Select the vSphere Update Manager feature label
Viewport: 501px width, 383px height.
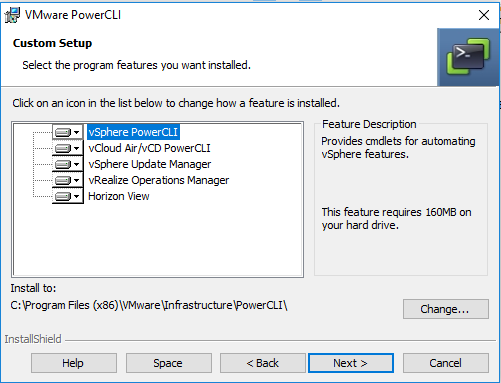click(150, 164)
